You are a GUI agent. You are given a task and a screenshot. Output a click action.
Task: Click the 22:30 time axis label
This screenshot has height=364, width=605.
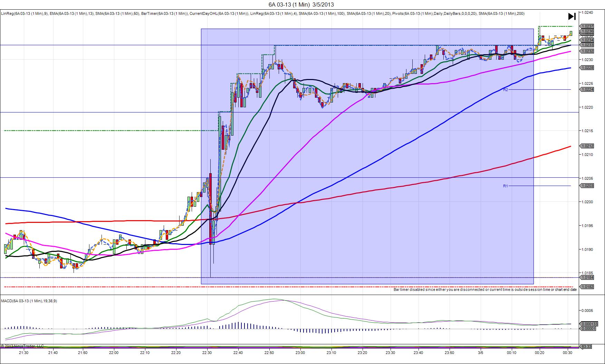[x=207, y=353]
